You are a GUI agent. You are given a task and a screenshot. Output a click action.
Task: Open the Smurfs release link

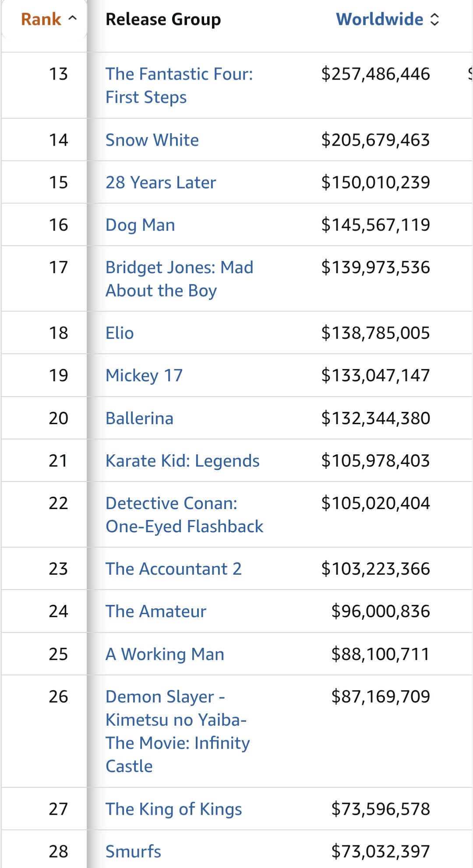(x=133, y=852)
